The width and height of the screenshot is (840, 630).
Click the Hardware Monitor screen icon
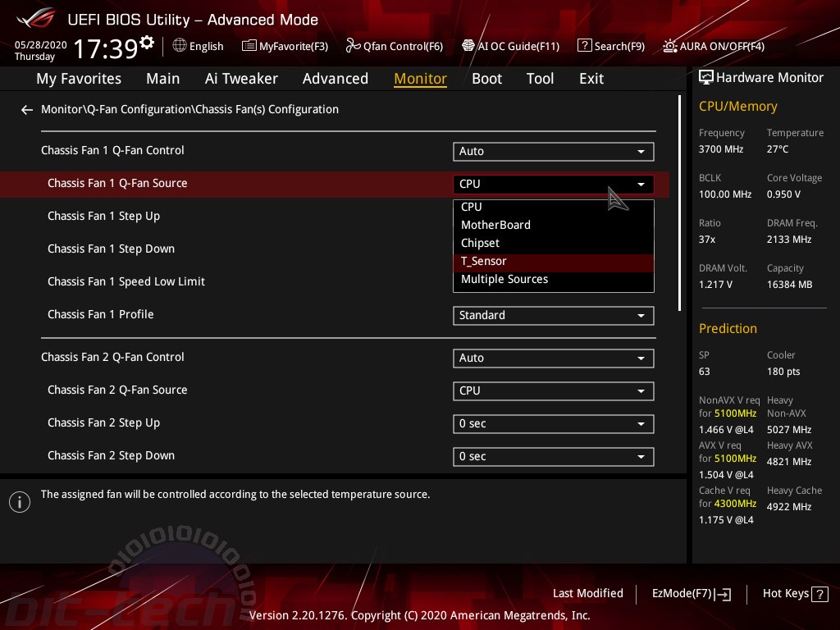point(706,78)
